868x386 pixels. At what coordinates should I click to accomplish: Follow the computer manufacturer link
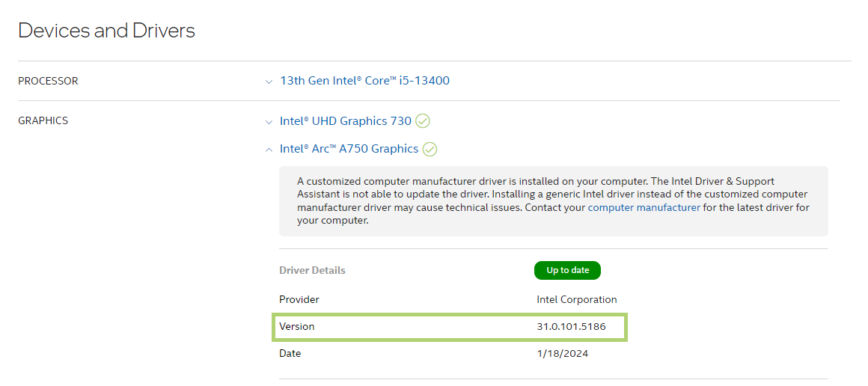[x=644, y=208]
